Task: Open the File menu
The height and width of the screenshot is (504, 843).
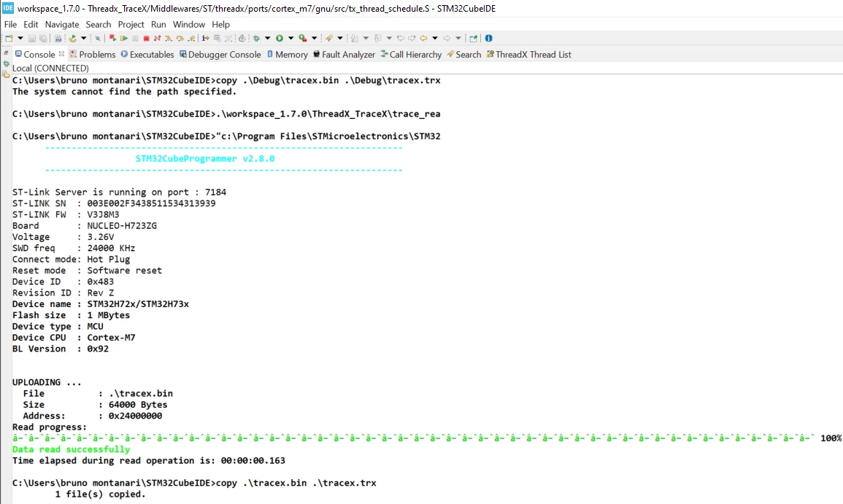Action: [x=10, y=24]
